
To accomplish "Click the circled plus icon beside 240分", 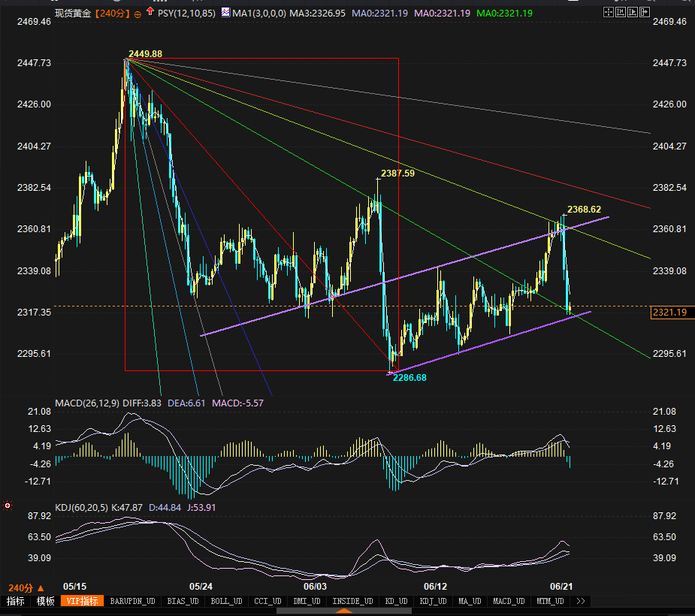I will pos(137,14).
